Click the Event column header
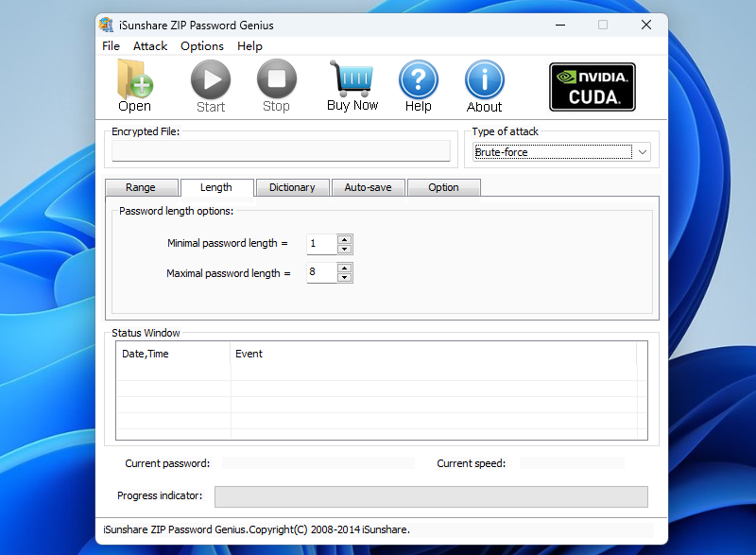 [434, 354]
